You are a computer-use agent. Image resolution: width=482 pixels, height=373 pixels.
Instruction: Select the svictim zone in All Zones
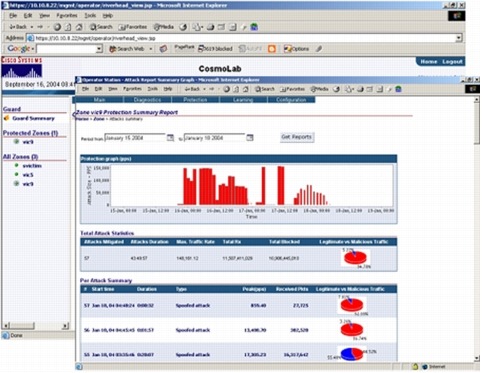click(x=32, y=166)
